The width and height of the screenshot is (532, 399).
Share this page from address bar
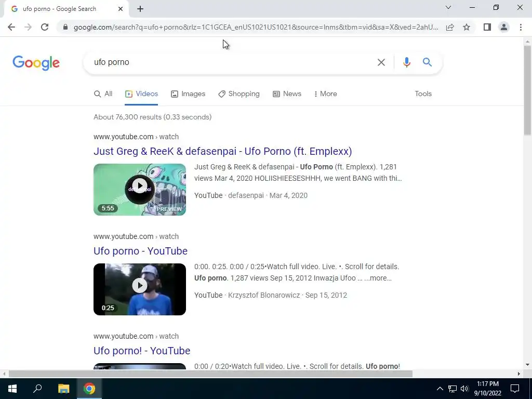pos(450,27)
